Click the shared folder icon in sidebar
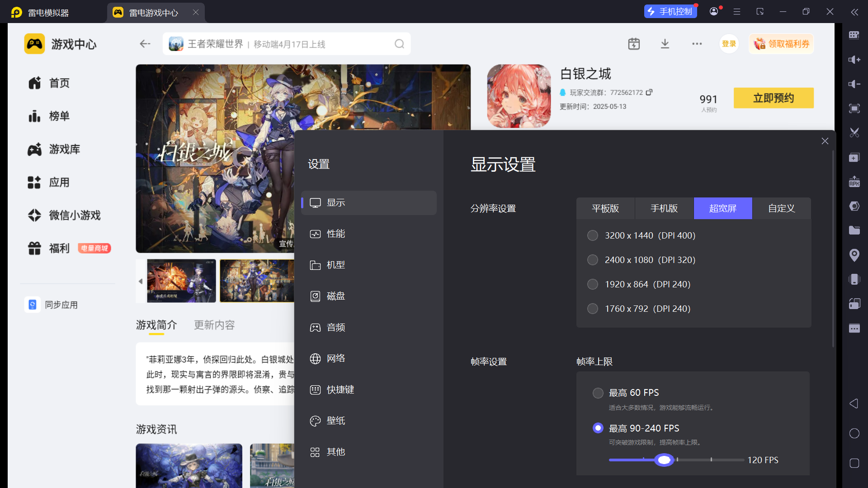 (854, 230)
